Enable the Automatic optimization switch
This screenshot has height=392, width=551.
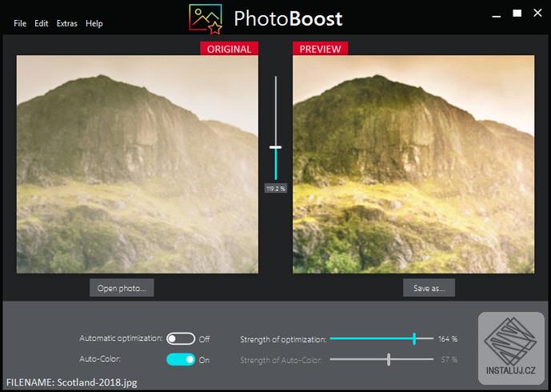tap(181, 339)
